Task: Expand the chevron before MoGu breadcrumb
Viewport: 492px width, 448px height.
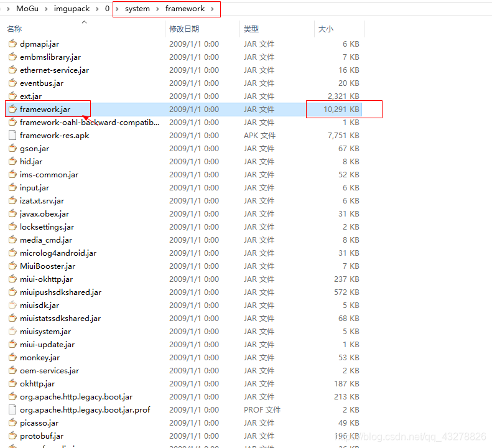Action: coord(8,9)
